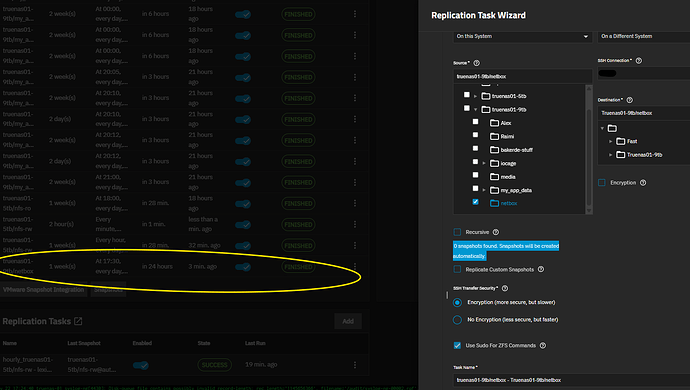Click the Alex folder icon in source tree
Viewport: 690px width, 390px height.
[494, 123]
